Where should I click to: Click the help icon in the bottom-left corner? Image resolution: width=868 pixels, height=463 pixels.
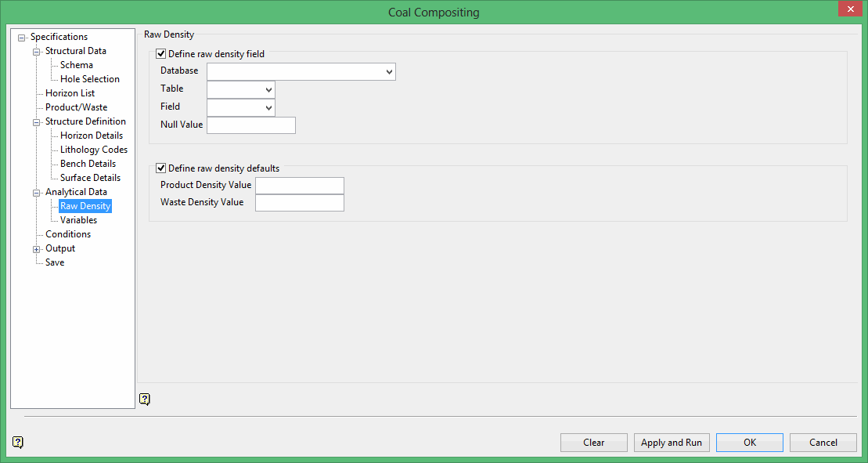(x=16, y=443)
